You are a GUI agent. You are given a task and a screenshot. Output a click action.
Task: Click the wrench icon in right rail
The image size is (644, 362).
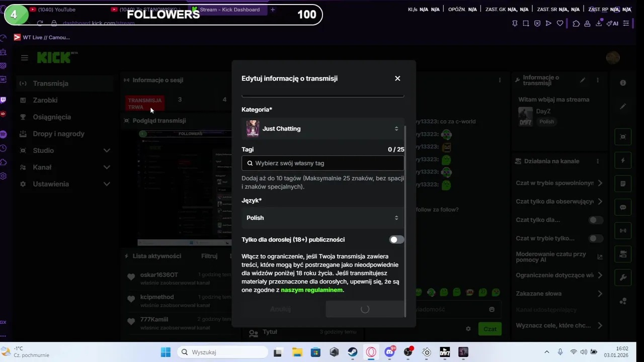pyautogui.click(x=623, y=278)
